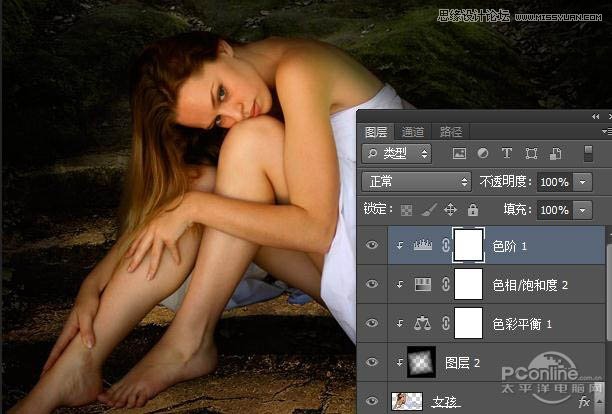This screenshot has width=612, height=414.
Task: Click Levels adjustment icon on 色阶 1
Action: (423, 245)
